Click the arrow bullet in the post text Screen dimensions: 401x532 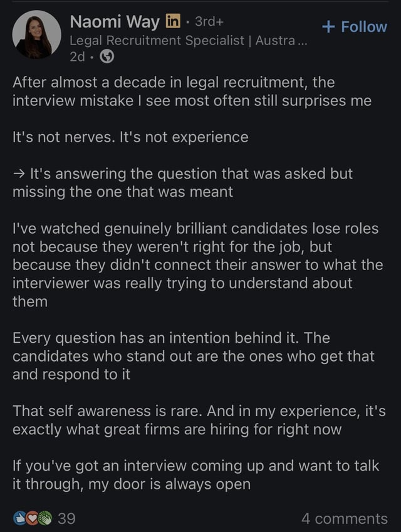(x=19, y=174)
